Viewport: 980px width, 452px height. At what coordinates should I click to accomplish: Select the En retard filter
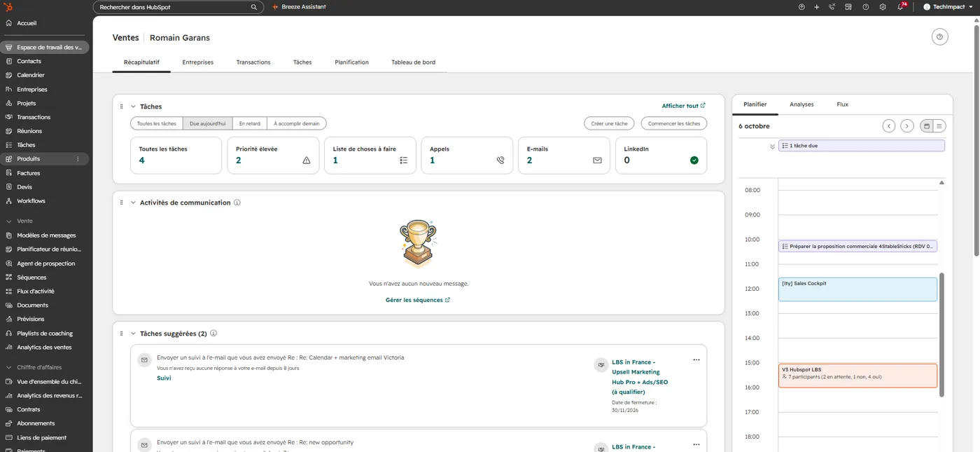pos(250,123)
